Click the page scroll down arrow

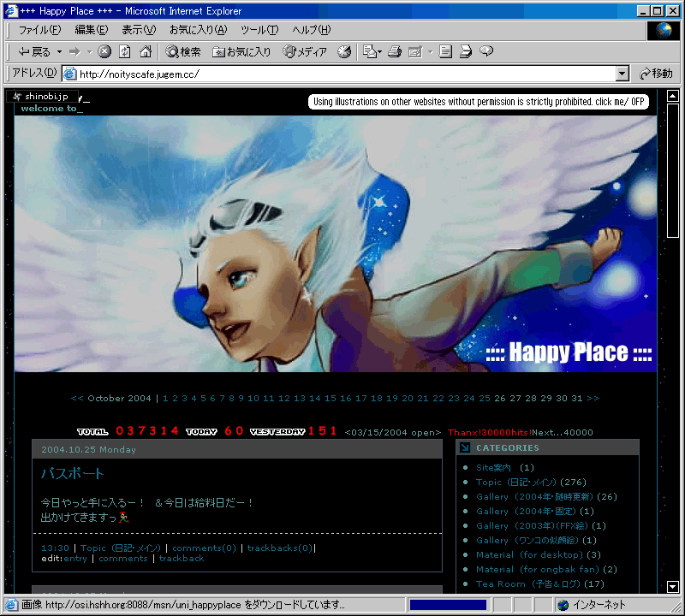point(673,587)
